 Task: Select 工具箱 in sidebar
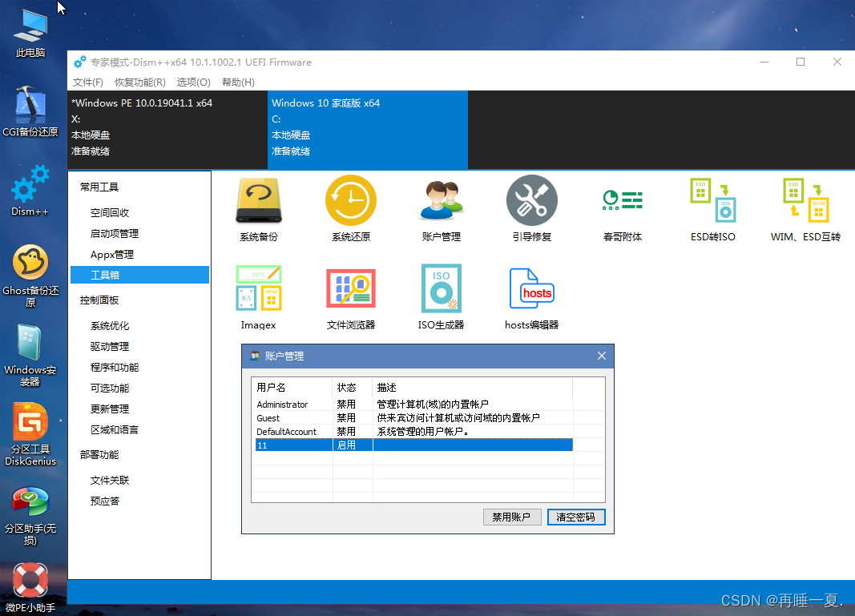tap(140, 275)
